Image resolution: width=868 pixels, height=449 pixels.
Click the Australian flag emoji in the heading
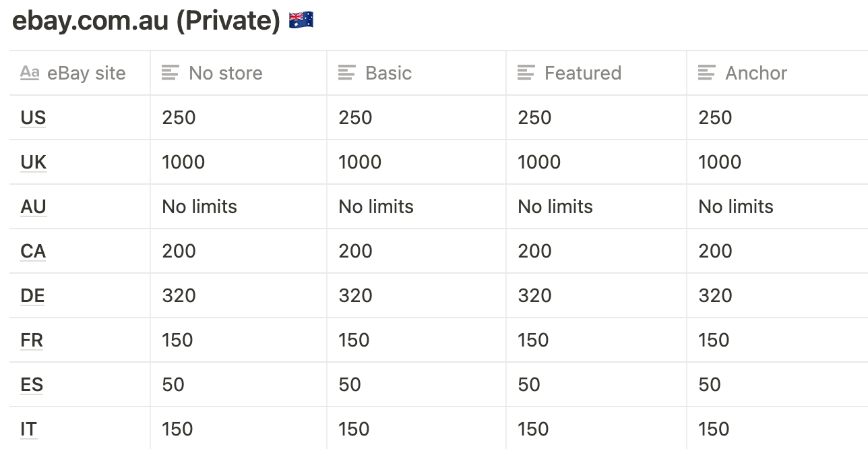(301, 21)
